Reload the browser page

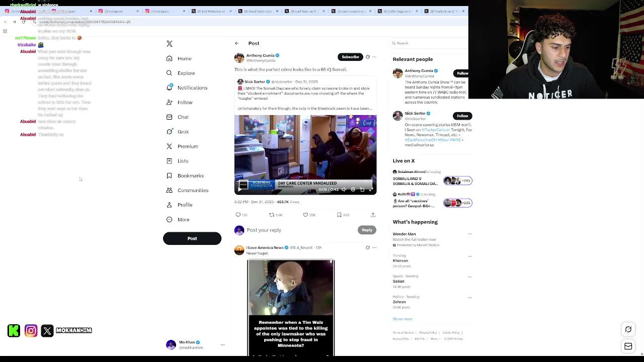point(23,22)
